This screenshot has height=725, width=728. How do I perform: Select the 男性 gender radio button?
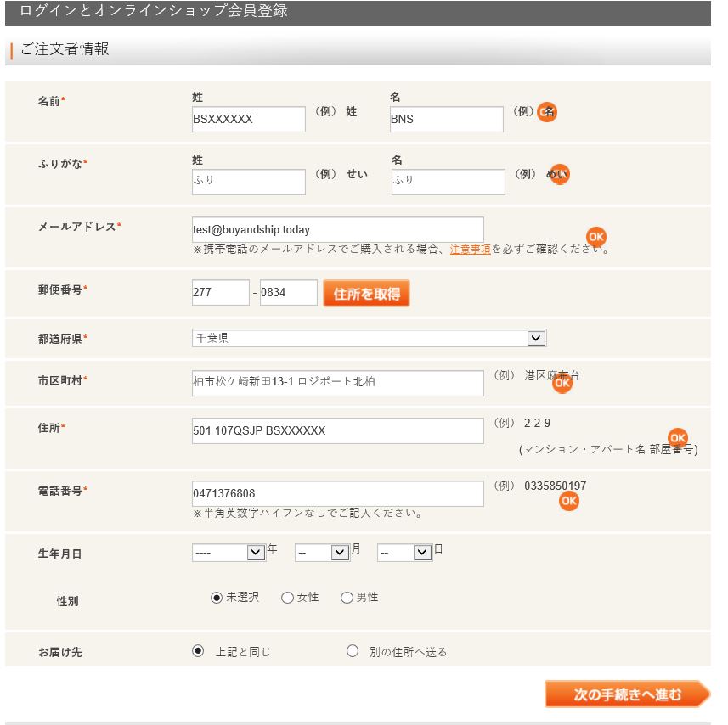[347, 597]
